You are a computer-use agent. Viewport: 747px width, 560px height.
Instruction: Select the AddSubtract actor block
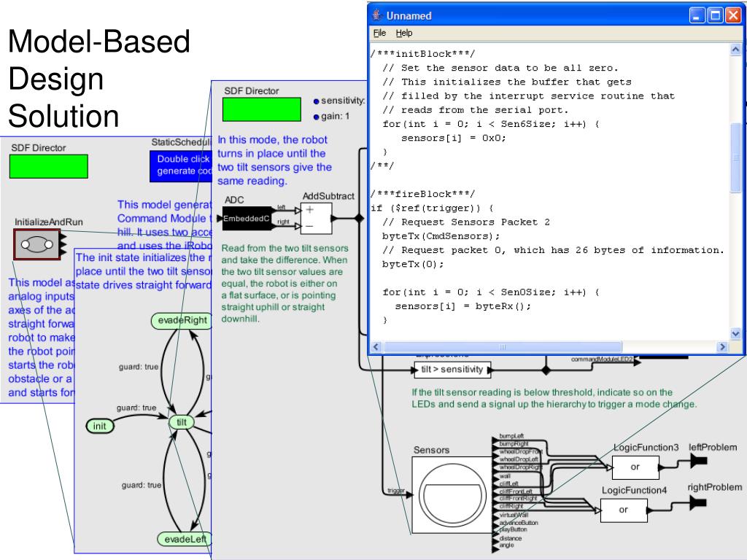[x=316, y=219]
